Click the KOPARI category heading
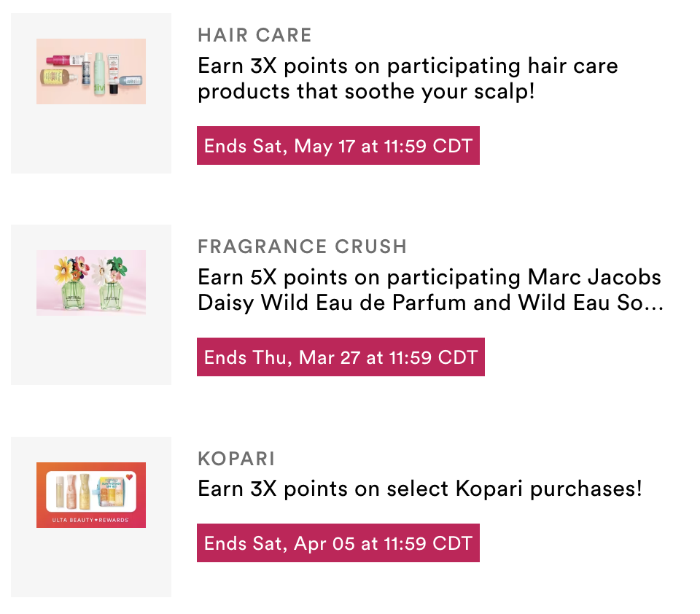700x614 pixels. (236, 459)
